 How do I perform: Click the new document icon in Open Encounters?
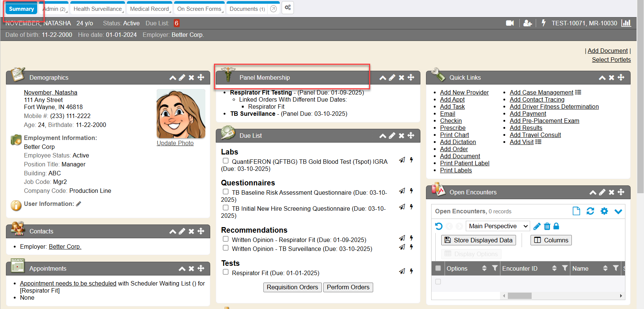(x=576, y=211)
